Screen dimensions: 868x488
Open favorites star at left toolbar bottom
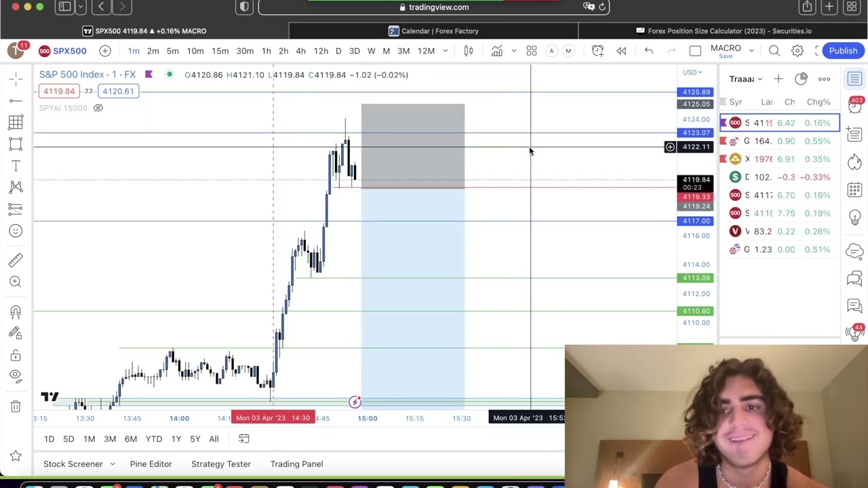16,456
